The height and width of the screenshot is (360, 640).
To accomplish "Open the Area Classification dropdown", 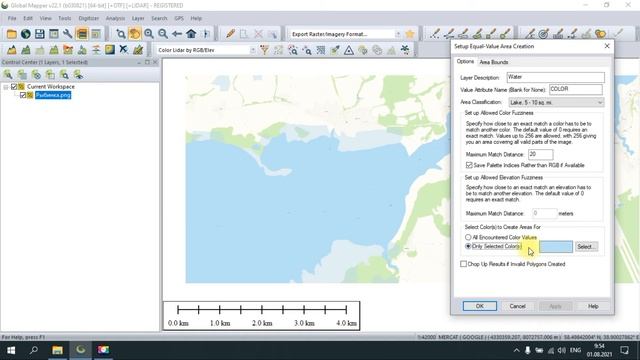I will click(556, 102).
